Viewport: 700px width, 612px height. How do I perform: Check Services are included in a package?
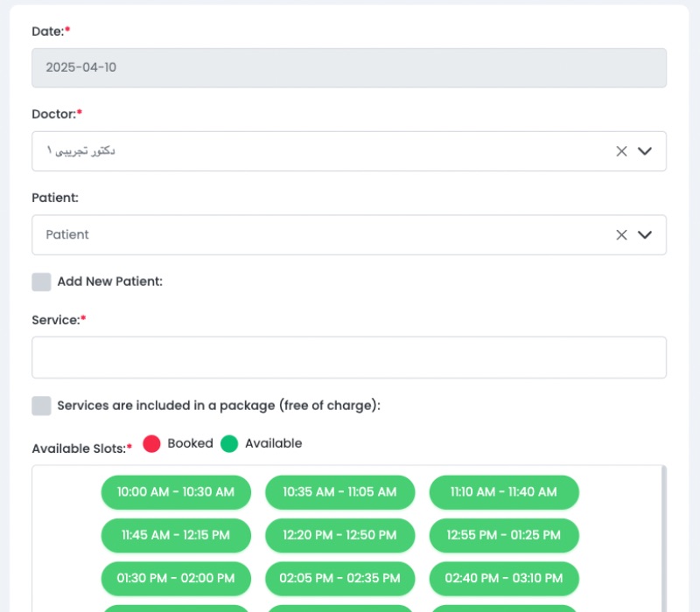41,406
